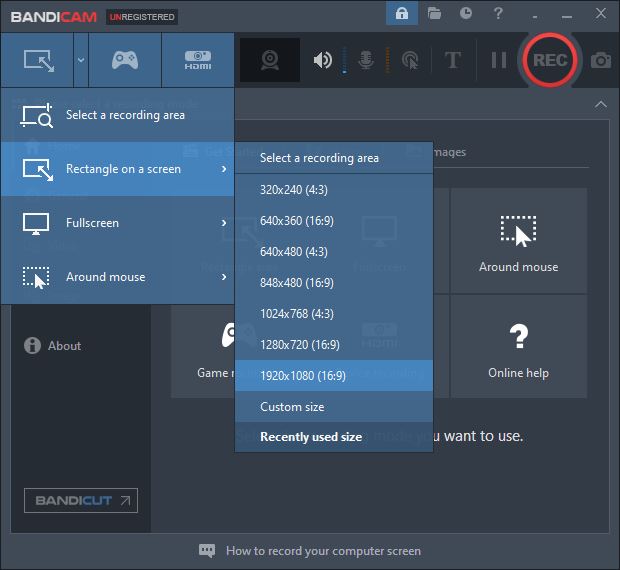
Task: Select 1280x720 (16:9) size
Action: click(334, 345)
